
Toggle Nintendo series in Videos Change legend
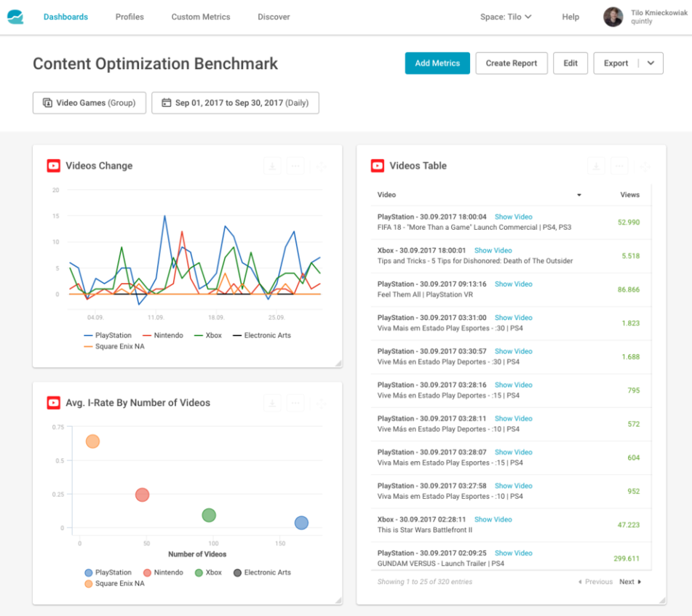click(163, 335)
